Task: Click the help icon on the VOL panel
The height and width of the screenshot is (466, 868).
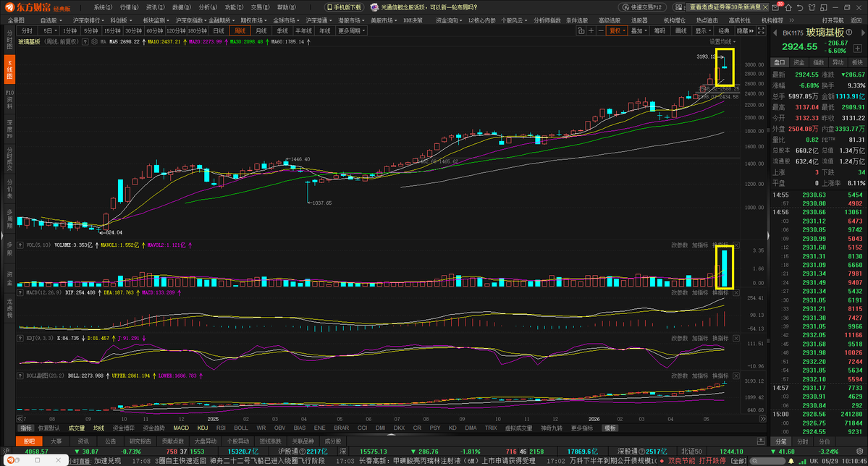Action: pyautogui.click(x=20, y=245)
